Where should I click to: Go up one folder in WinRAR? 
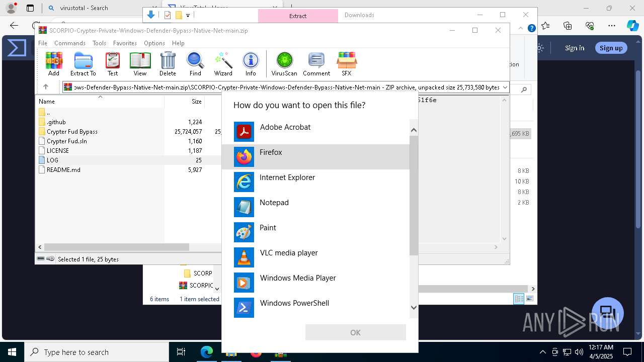(x=46, y=87)
